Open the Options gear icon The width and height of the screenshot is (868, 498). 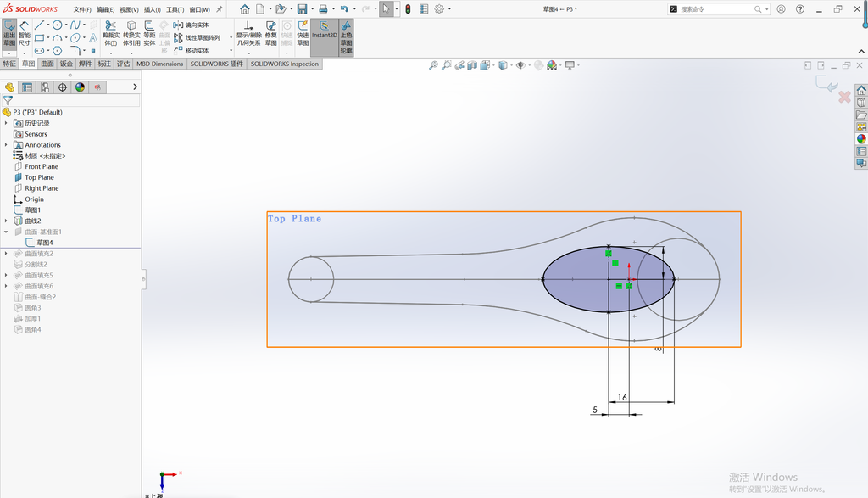(439, 9)
